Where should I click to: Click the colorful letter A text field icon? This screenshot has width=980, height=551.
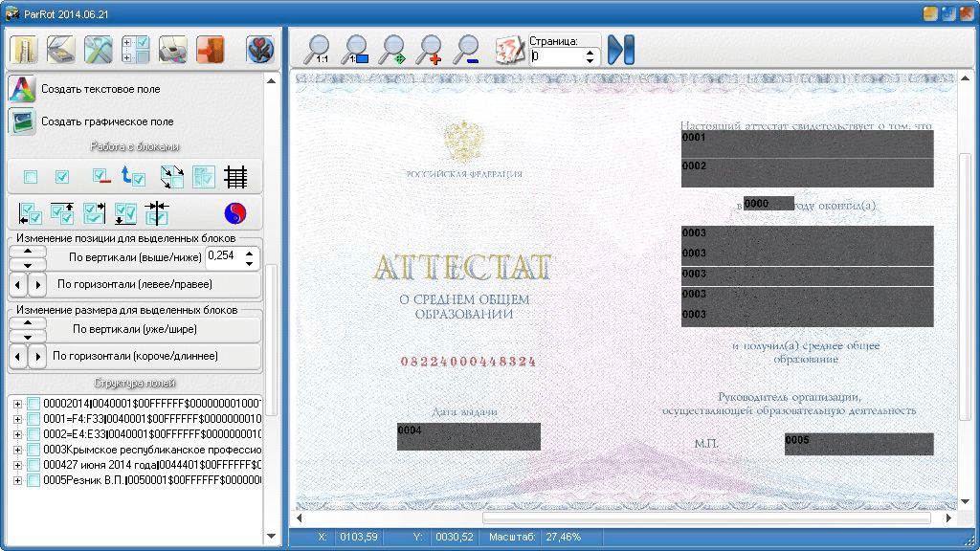[x=22, y=89]
